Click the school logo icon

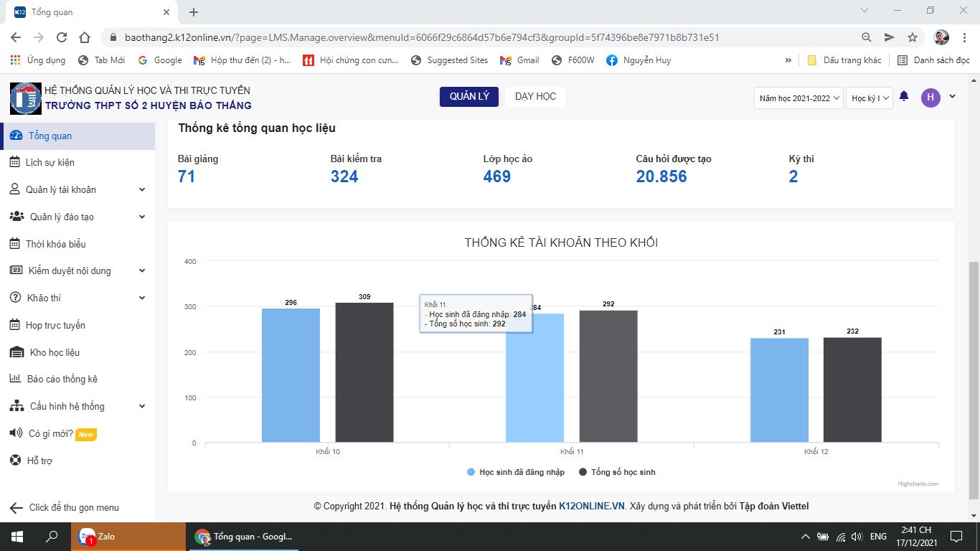(x=25, y=98)
